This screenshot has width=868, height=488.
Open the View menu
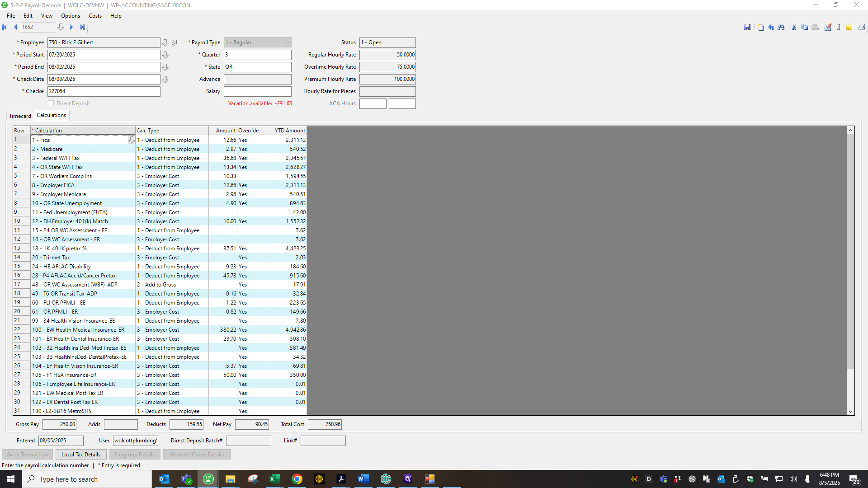pyautogui.click(x=47, y=16)
